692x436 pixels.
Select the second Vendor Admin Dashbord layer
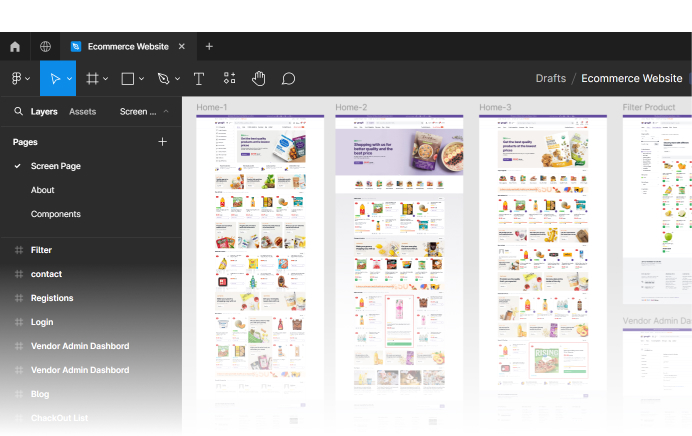(x=80, y=370)
